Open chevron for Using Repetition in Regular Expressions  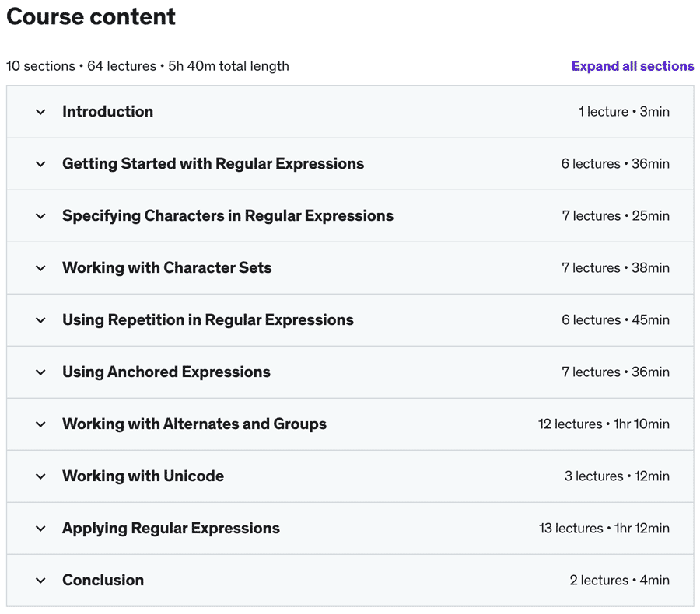40,320
